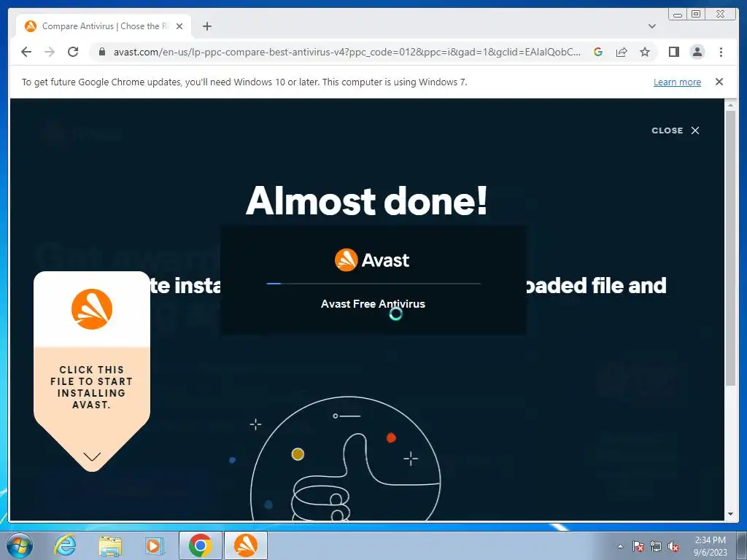
Task: Click the thumbs-up illustration
Action: point(346,459)
